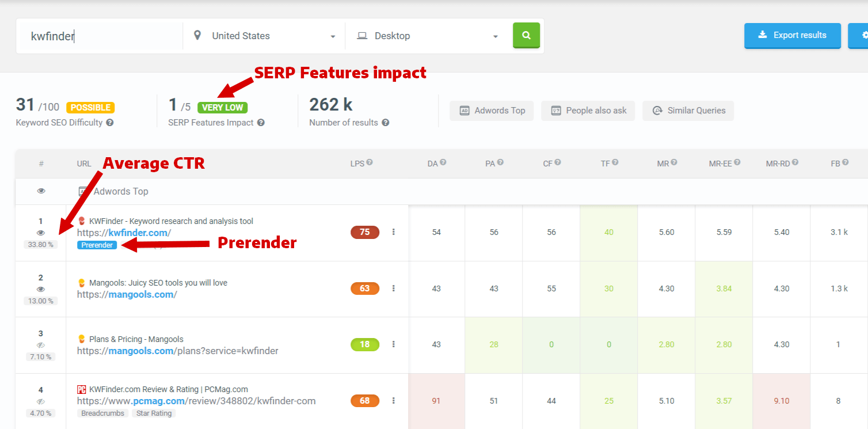Click the kwfinder keyword input field
The width and height of the screenshot is (868, 429).
tap(100, 36)
